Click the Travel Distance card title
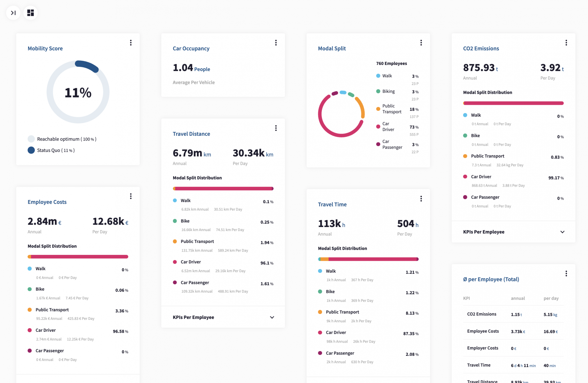588x383 pixels. (191, 134)
